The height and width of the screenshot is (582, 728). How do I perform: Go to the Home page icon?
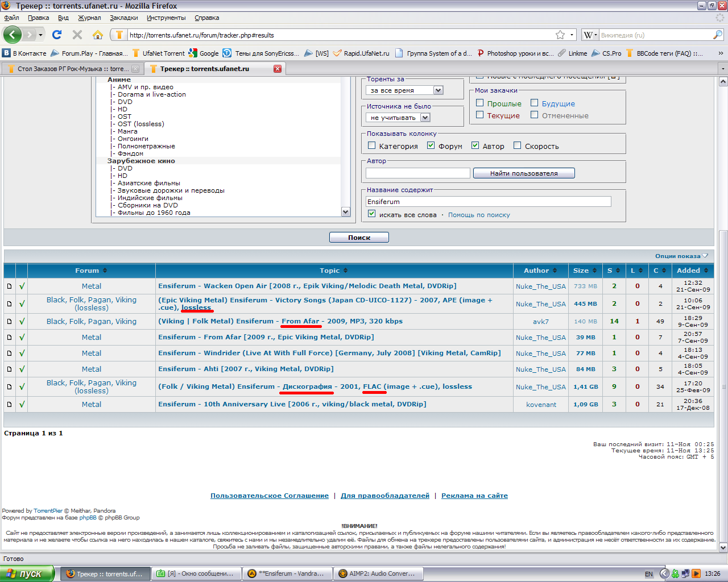[x=98, y=35]
